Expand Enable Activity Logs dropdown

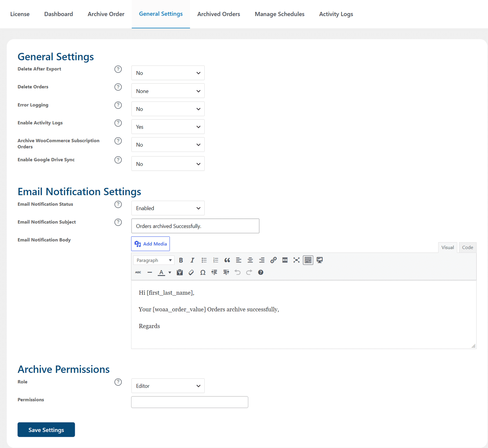coord(168,127)
